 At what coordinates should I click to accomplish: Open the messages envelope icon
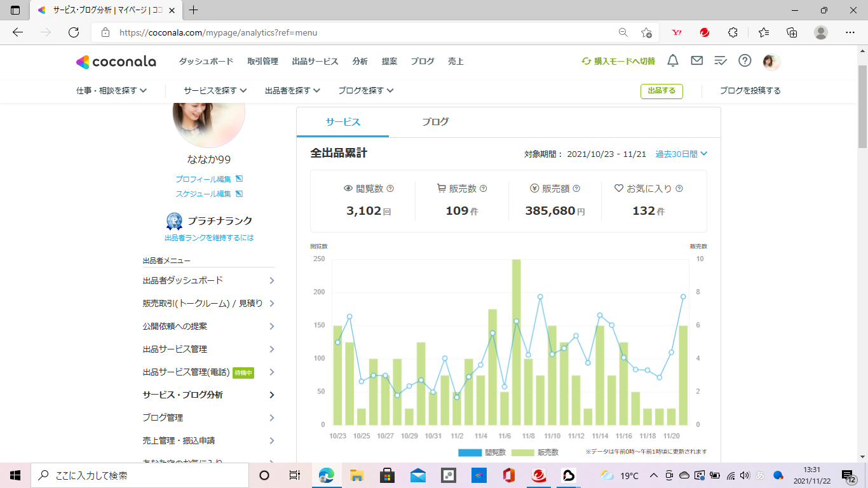pos(696,61)
